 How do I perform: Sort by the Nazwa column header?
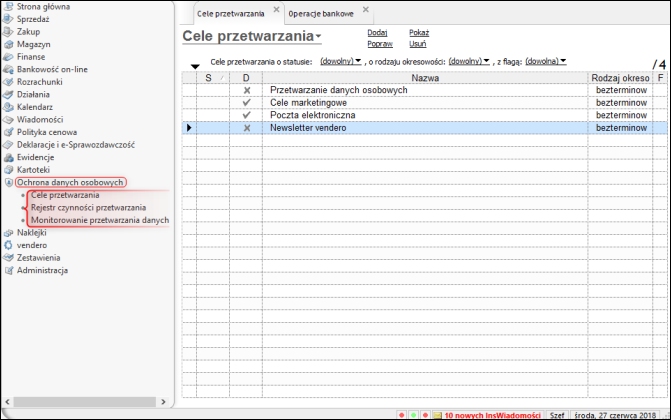[425, 78]
